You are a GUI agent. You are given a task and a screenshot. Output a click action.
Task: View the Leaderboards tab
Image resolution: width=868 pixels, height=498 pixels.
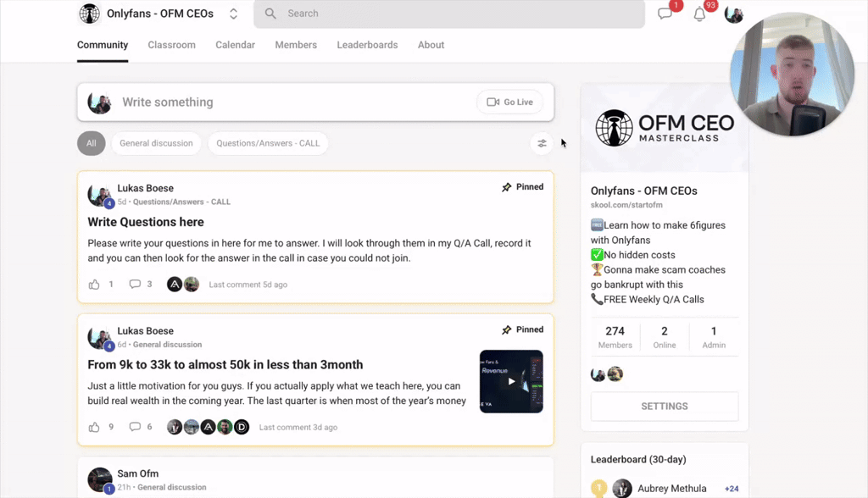coord(368,45)
